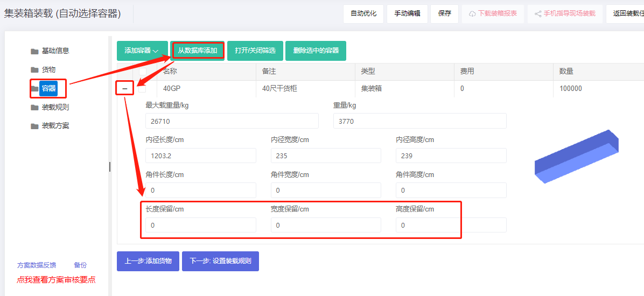Click the 宽度保留/cm input field
This screenshot has height=296, width=644.
[x=326, y=225]
